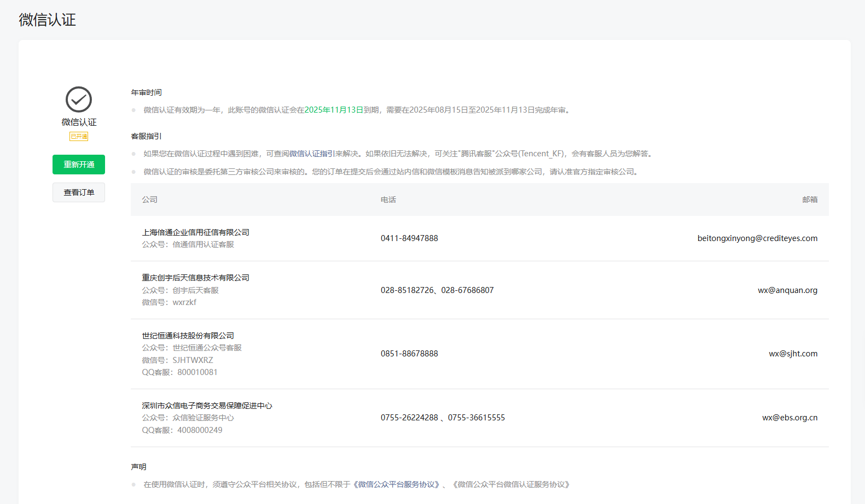Click 公众号：倍通信用认证客服 text
Viewport: 865px width, 504px height.
pyautogui.click(x=188, y=244)
